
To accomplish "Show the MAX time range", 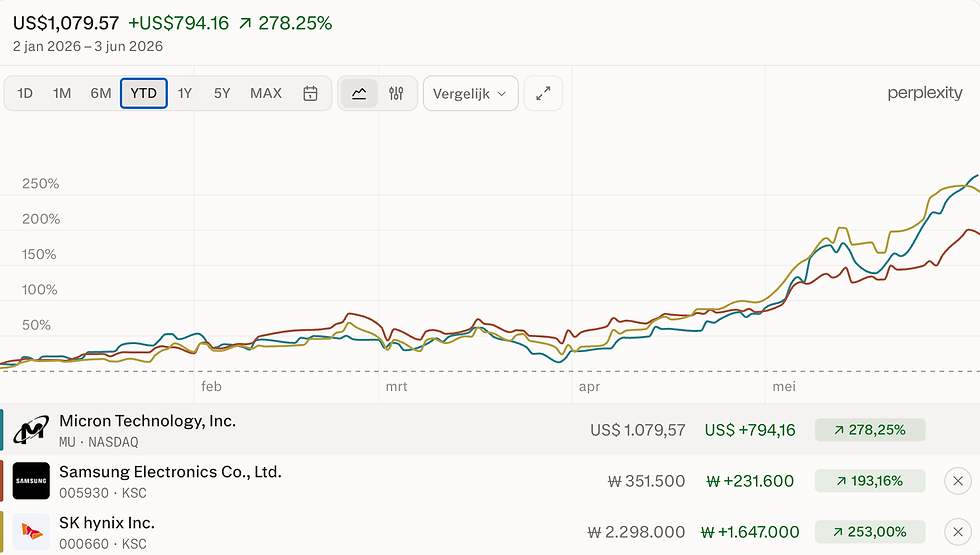I will click(266, 93).
